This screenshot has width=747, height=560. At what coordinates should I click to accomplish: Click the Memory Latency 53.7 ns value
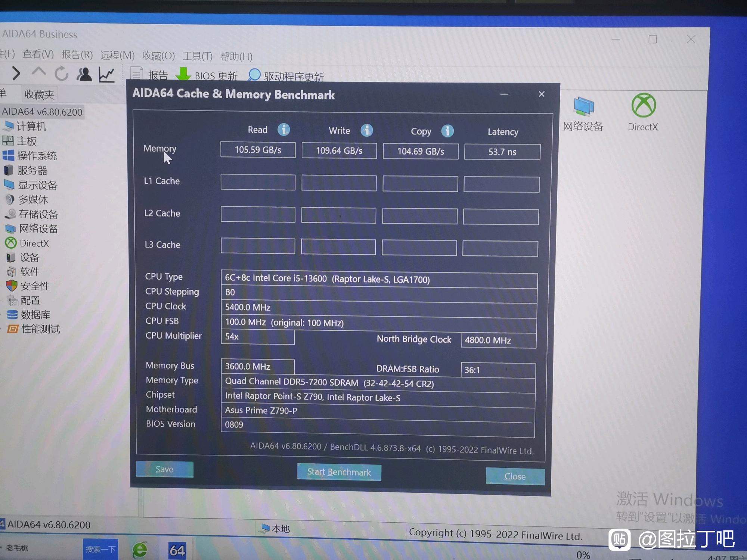pos(502,152)
